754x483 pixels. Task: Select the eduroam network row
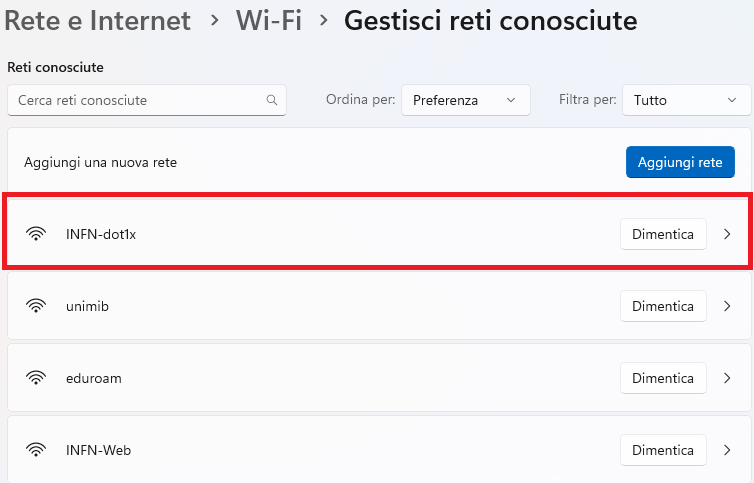coord(379,378)
